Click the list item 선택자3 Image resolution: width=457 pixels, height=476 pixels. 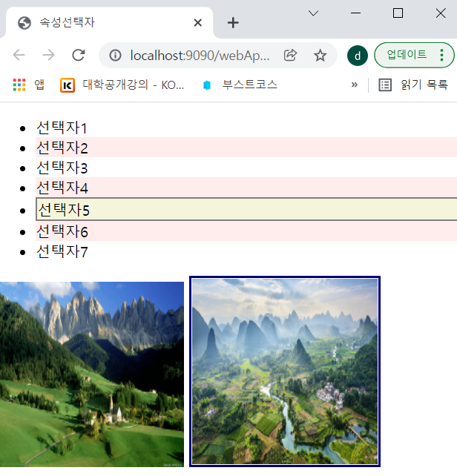246,168
